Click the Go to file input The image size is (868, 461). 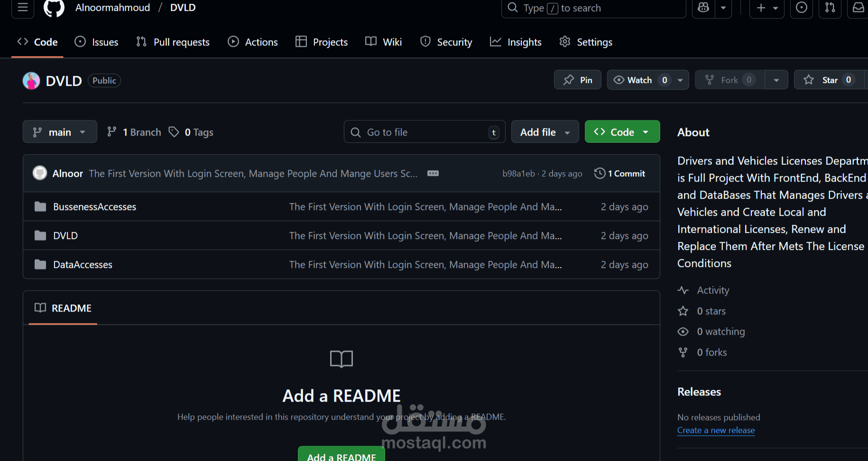click(425, 131)
